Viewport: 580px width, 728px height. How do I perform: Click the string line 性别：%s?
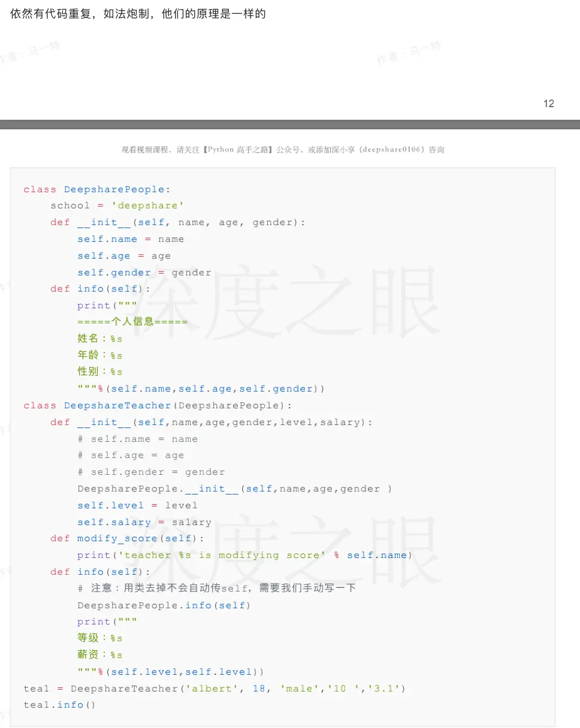100,372
